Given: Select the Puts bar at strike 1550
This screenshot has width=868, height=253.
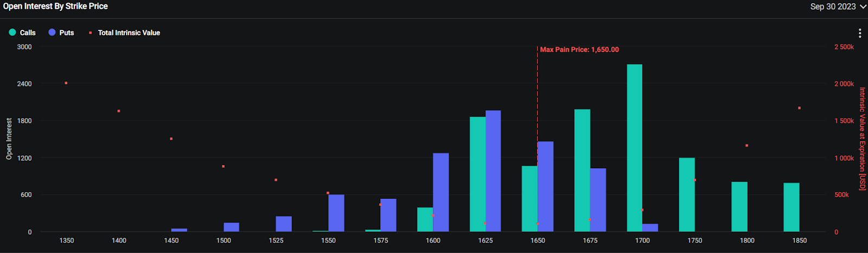Looking at the screenshot, I should tap(336, 213).
